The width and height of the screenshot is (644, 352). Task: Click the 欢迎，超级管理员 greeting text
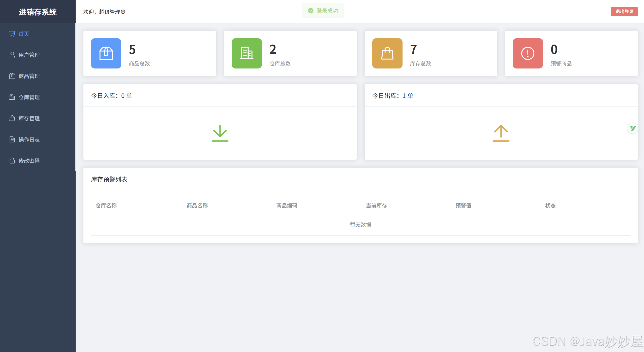click(x=104, y=12)
